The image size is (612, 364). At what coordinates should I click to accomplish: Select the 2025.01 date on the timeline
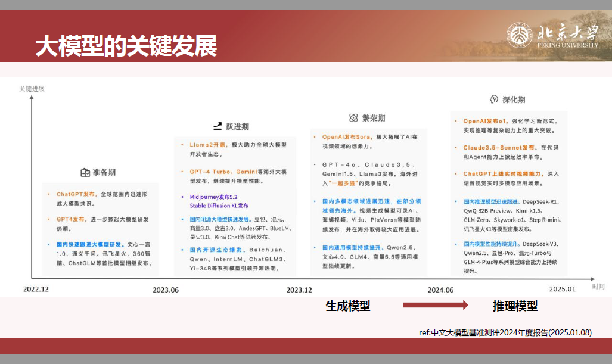pos(563,289)
